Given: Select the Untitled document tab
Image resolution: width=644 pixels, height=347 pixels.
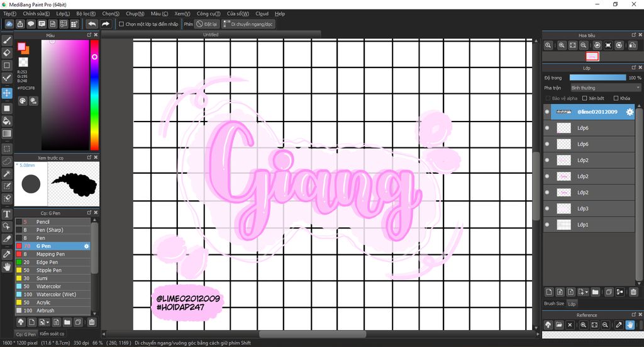Looking at the screenshot, I should pyautogui.click(x=211, y=35).
